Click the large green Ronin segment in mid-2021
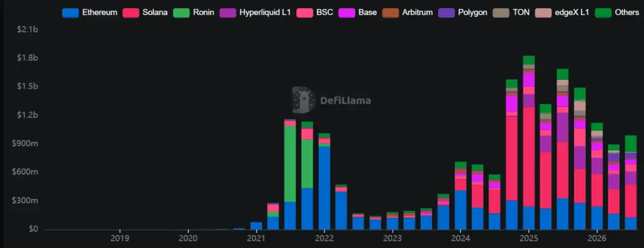This screenshot has width=644, height=248. point(291,164)
